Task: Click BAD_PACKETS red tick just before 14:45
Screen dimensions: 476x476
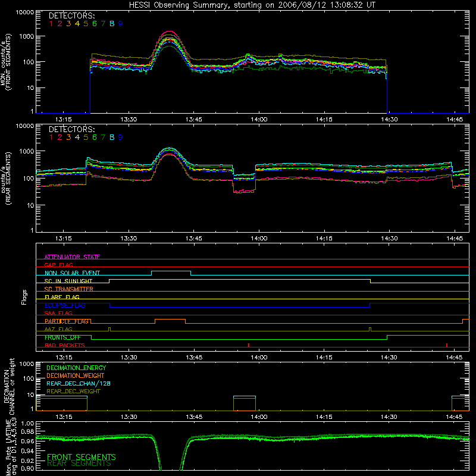Action: click(447, 345)
